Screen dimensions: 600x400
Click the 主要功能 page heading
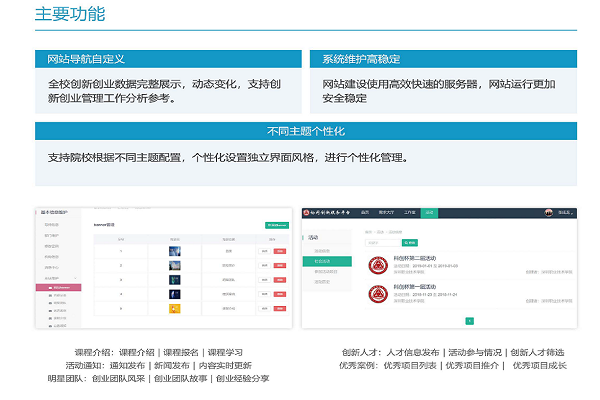[70, 14]
